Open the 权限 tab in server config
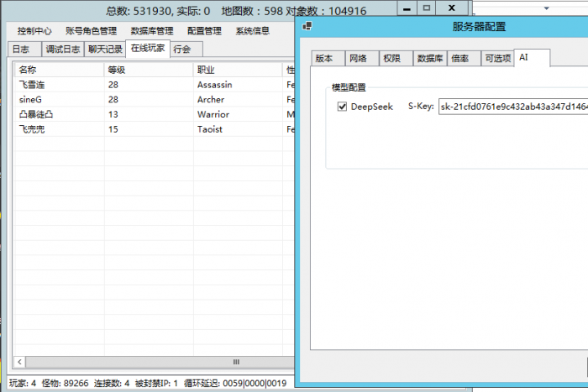The width and height of the screenshot is (588, 392). 396,59
